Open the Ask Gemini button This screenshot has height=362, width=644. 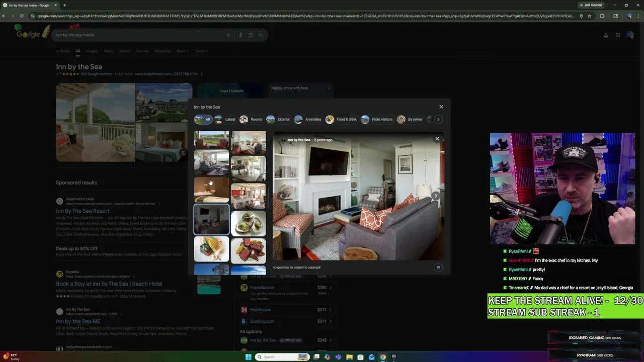[591, 5]
